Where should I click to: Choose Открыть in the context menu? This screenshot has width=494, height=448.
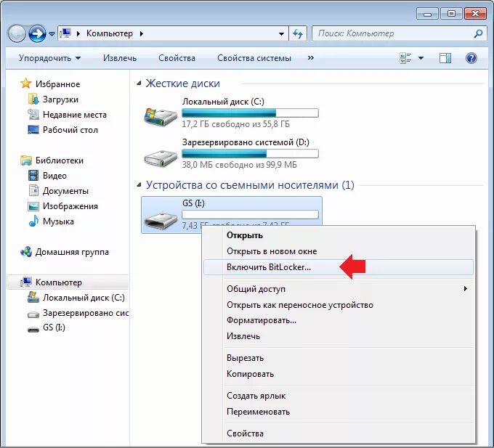tap(339, 235)
